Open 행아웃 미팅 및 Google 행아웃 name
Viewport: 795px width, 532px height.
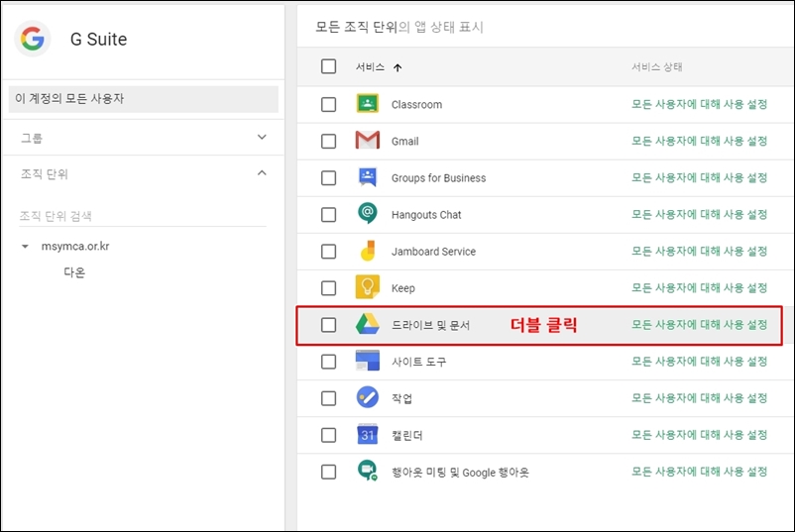click(x=460, y=473)
